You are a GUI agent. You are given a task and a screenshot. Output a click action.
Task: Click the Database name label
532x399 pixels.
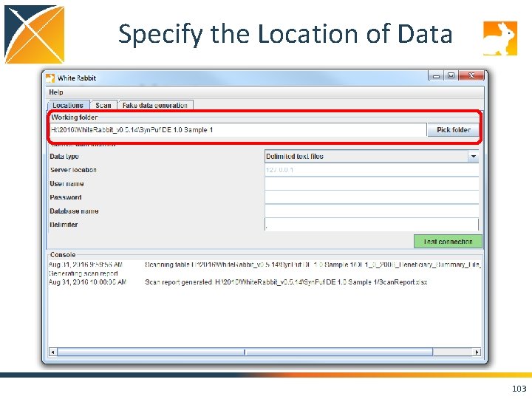coord(74,211)
